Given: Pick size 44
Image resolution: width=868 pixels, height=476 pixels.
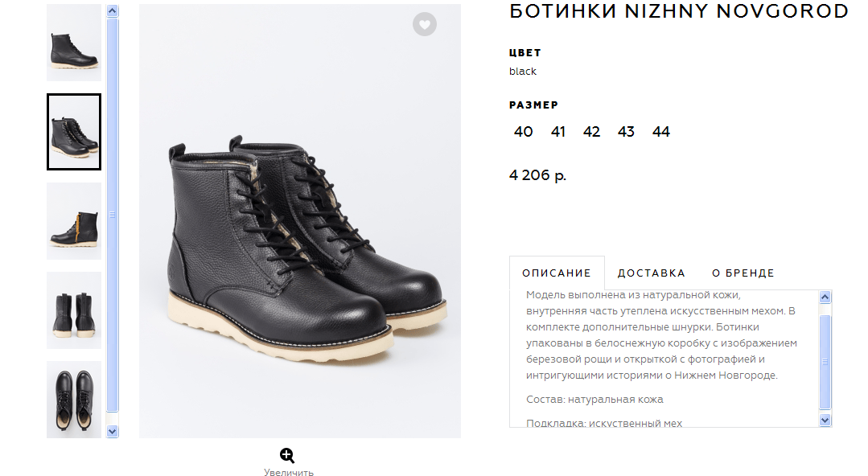Looking at the screenshot, I should coord(661,132).
